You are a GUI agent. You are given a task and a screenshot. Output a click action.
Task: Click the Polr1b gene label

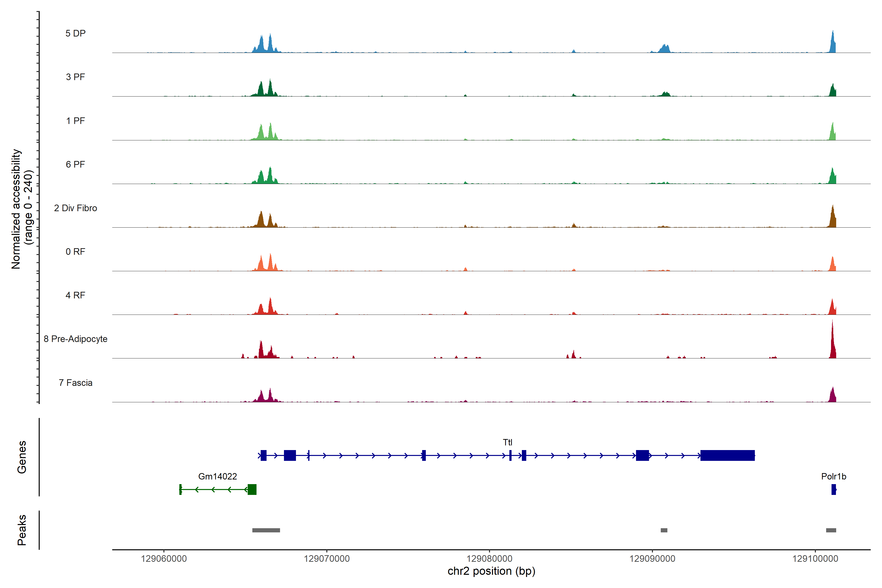point(833,477)
